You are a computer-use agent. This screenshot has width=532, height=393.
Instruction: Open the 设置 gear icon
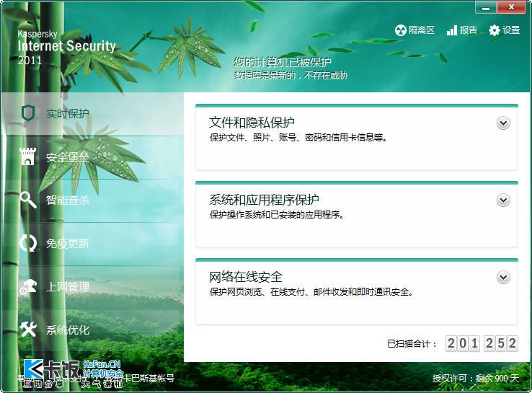(494, 30)
